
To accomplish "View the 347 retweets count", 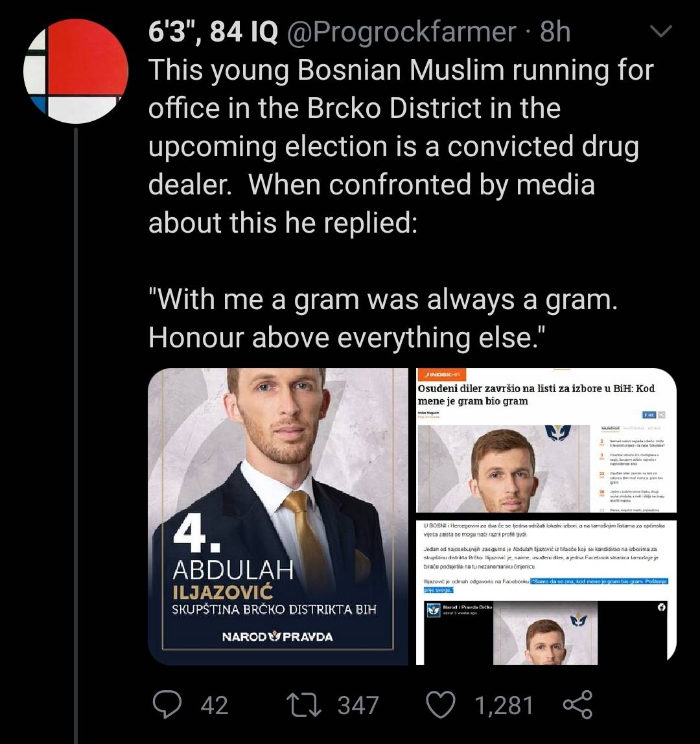I will click(358, 705).
